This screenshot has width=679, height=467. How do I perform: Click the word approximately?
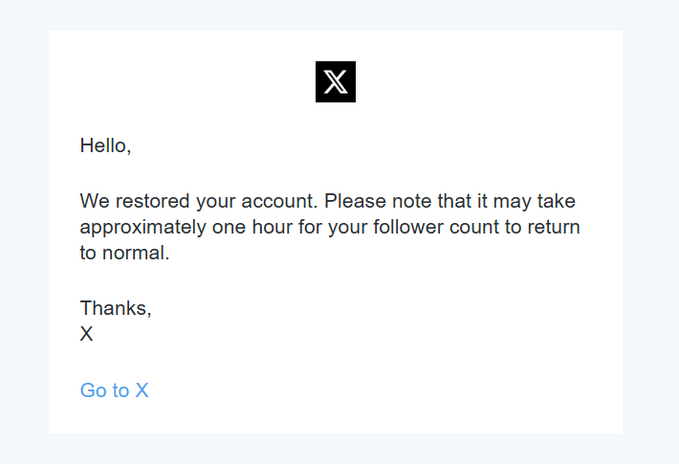pos(143,228)
